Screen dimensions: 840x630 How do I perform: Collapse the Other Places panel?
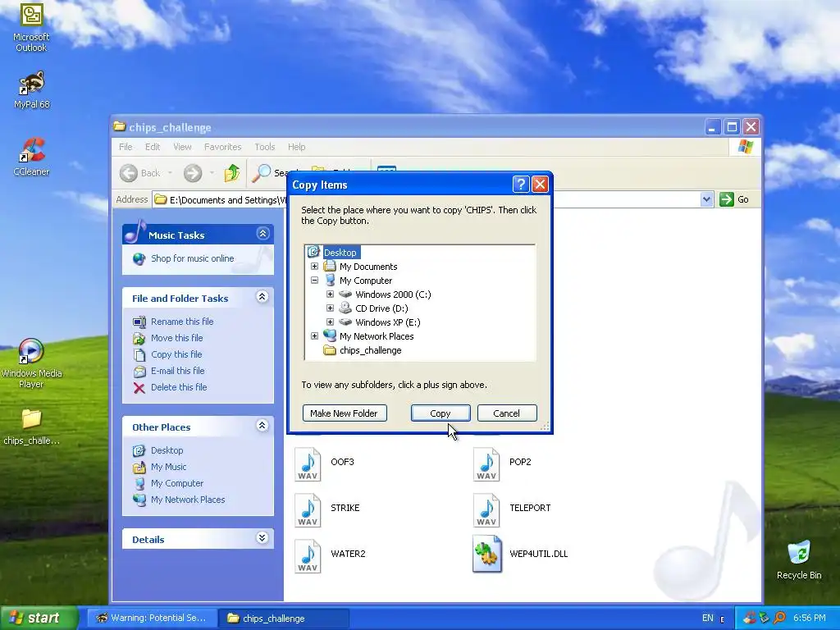click(x=262, y=426)
